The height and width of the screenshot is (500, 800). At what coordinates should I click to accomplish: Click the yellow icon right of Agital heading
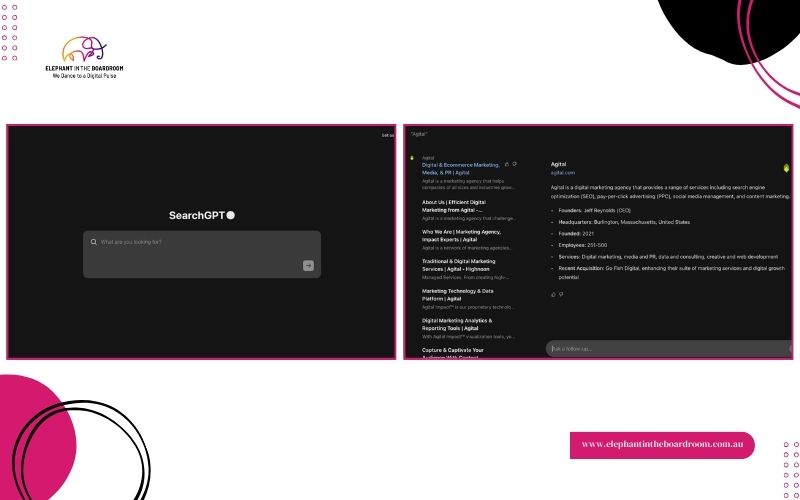786,168
